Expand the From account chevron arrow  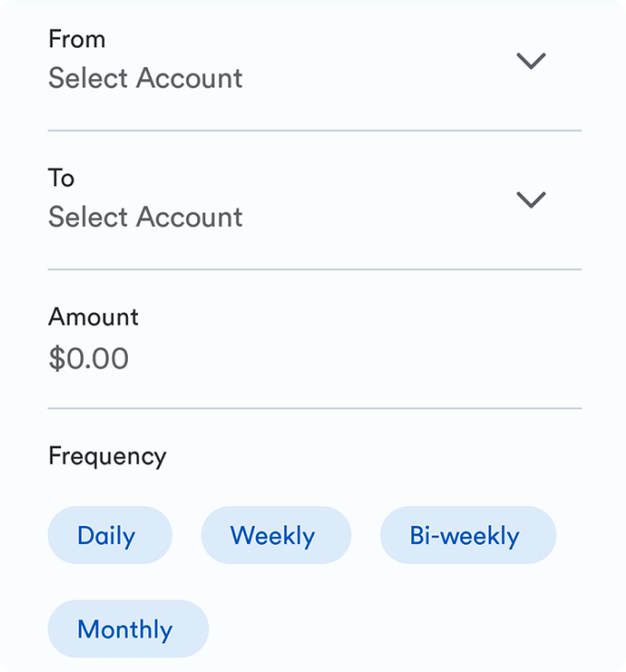[x=531, y=61]
